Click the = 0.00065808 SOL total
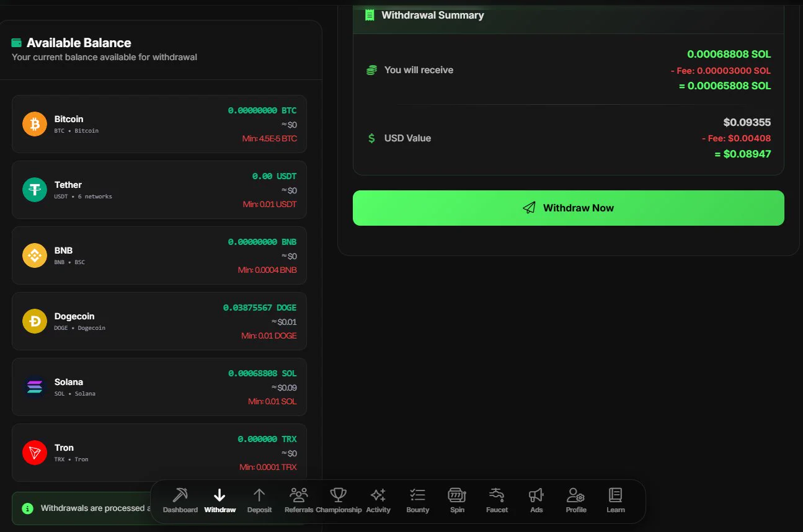 point(725,86)
